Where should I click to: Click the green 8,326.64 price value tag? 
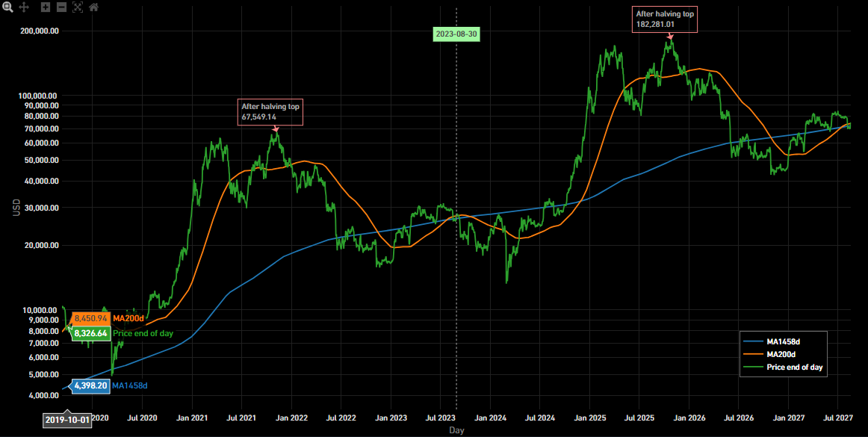pos(91,333)
